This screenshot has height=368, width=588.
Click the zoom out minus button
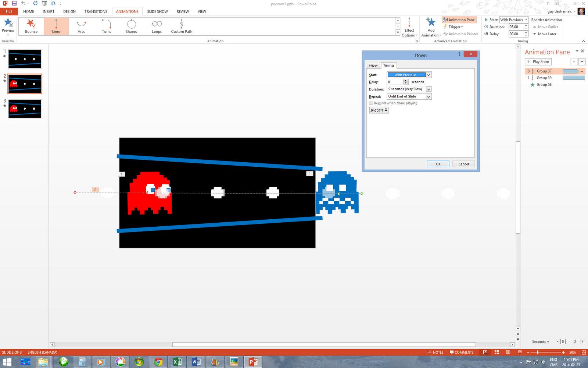tap(528, 352)
